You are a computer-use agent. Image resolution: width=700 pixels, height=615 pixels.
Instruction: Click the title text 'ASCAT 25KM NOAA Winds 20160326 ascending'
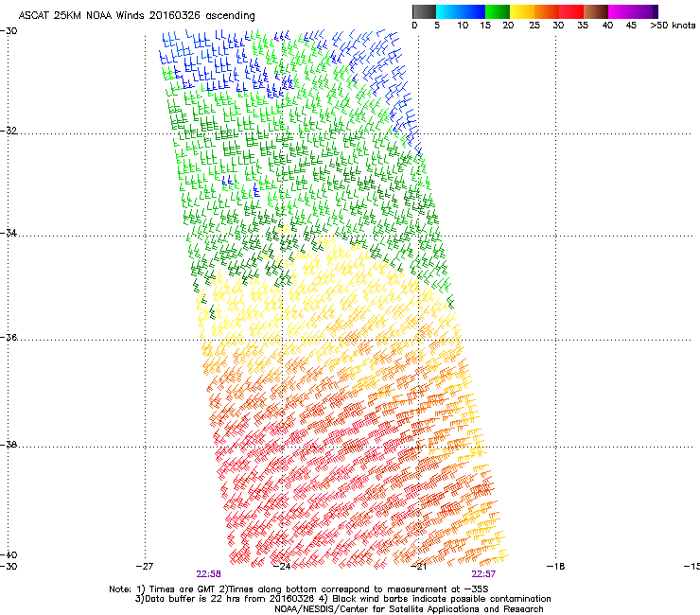pyautogui.click(x=136, y=16)
